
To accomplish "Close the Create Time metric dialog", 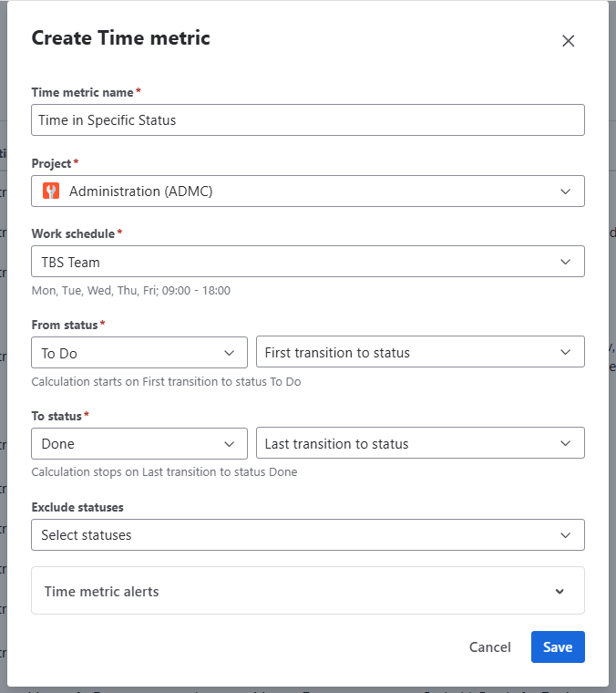I will click(x=568, y=41).
